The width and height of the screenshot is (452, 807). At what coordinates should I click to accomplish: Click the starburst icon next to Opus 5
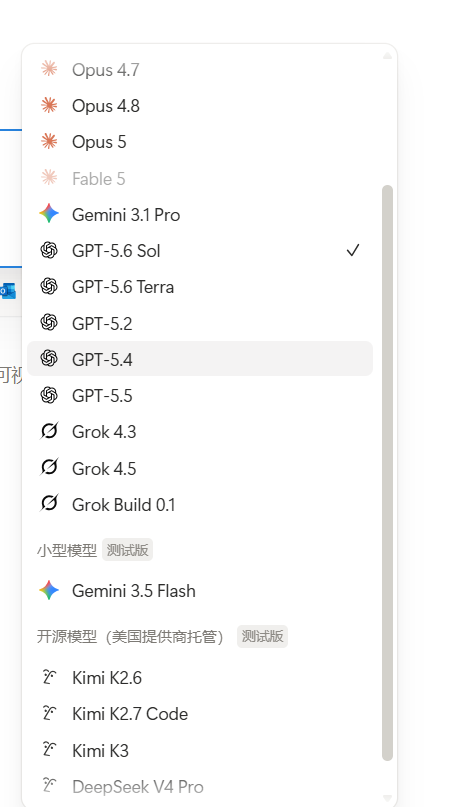coord(49,142)
